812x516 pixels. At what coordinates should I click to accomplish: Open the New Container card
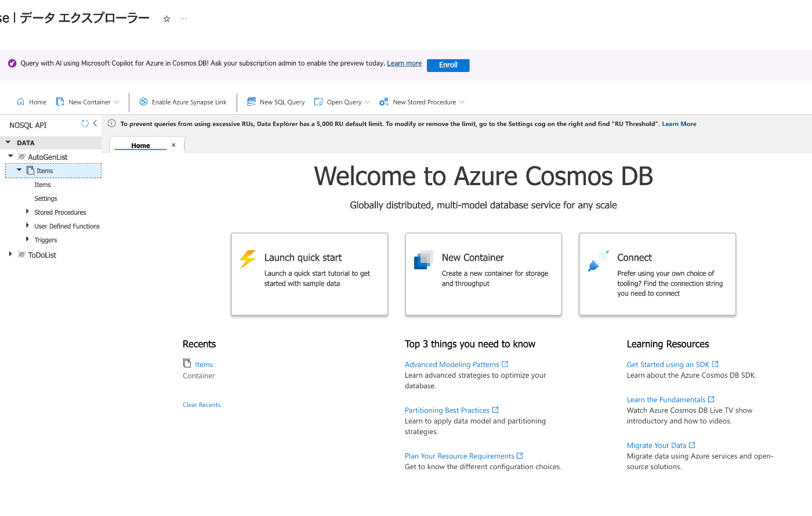(x=483, y=274)
